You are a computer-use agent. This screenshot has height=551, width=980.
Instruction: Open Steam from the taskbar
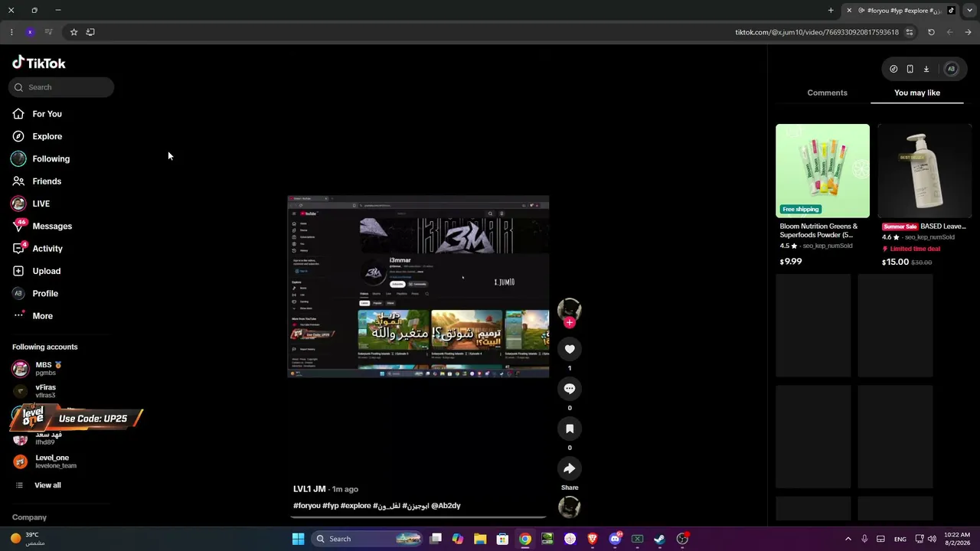coord(659,539)
